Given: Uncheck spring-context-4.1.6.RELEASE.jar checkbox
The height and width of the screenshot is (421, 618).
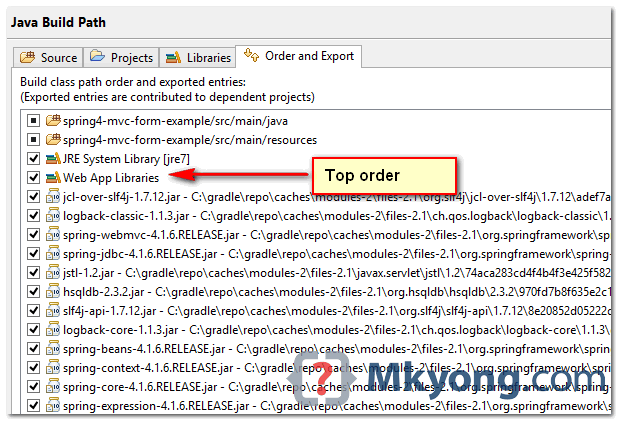Looking at the screenshot, I should [34, 367].
